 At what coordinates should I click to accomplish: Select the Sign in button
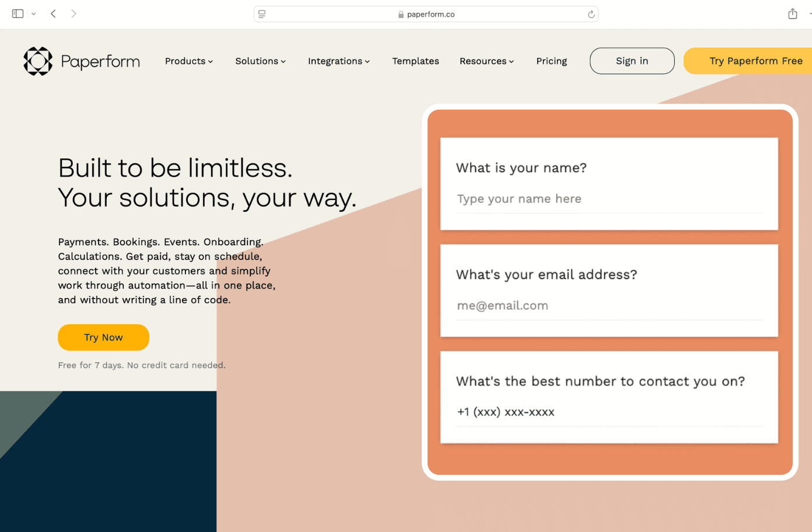[x=632, y=61]
